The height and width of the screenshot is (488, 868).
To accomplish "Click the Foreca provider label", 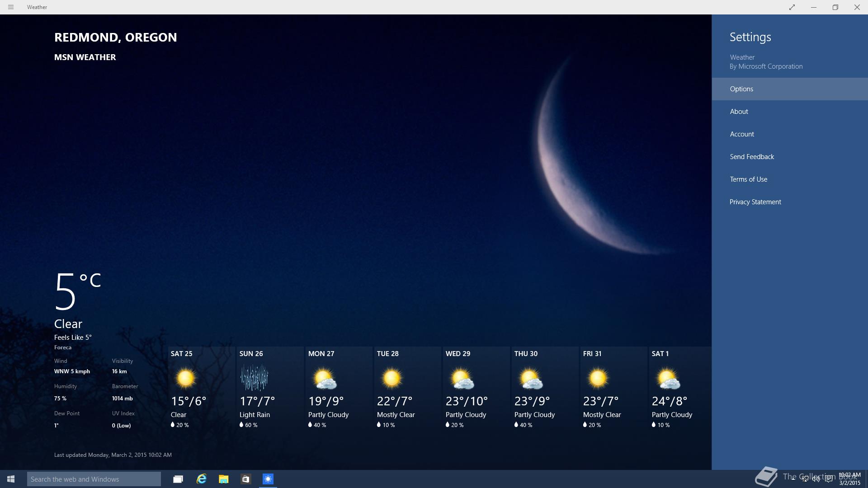I will pyautogui.click(x=63, y=347).
